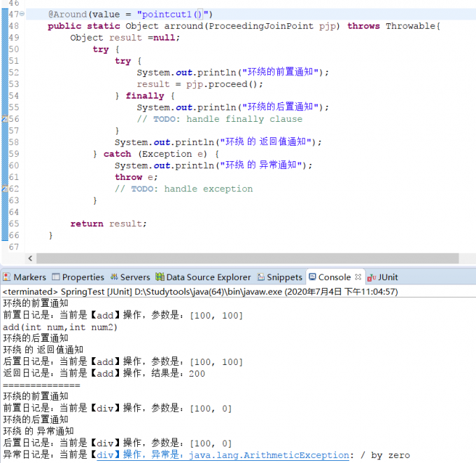
Task: Click the JUnit view icon
Action: point(372,277)
